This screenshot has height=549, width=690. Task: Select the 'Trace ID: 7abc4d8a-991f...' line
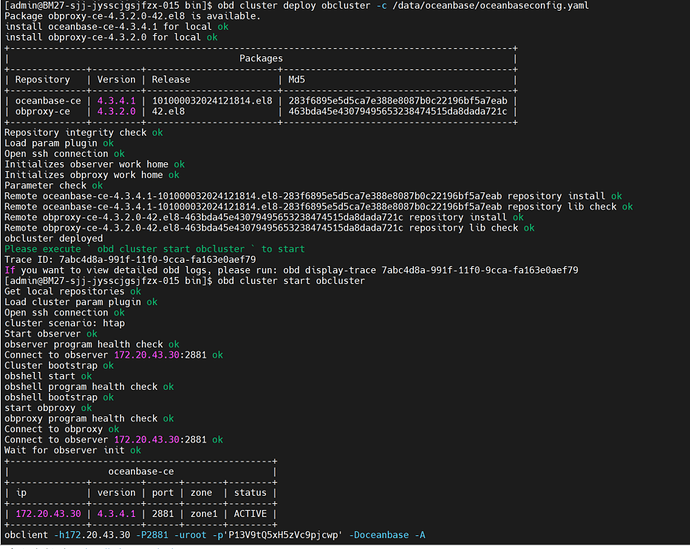(x=130, y=260)
